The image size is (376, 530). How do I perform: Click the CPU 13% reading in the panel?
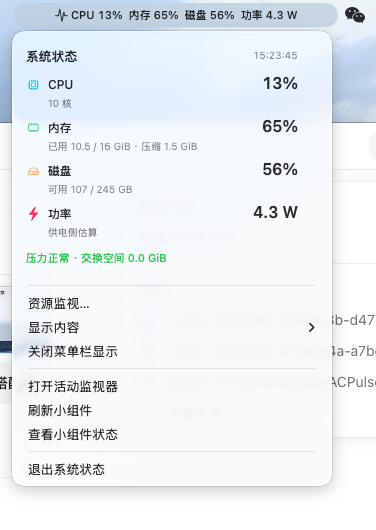tap(280, 83)
